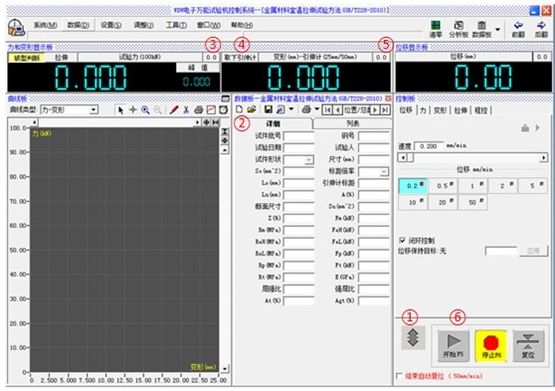
Task: Open the 分析板 analysis panel icon
Action: pyautogui.click(x=458, y=29)
